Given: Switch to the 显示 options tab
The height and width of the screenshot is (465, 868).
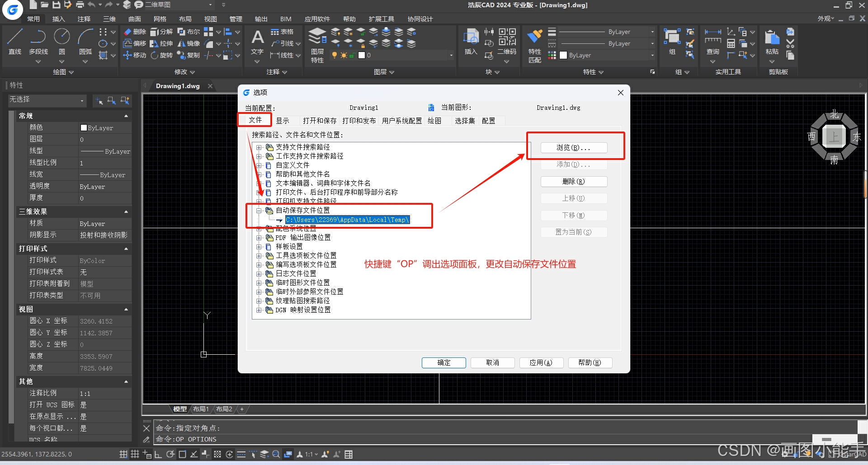Looking at the screenshot, I should point(283,121).
